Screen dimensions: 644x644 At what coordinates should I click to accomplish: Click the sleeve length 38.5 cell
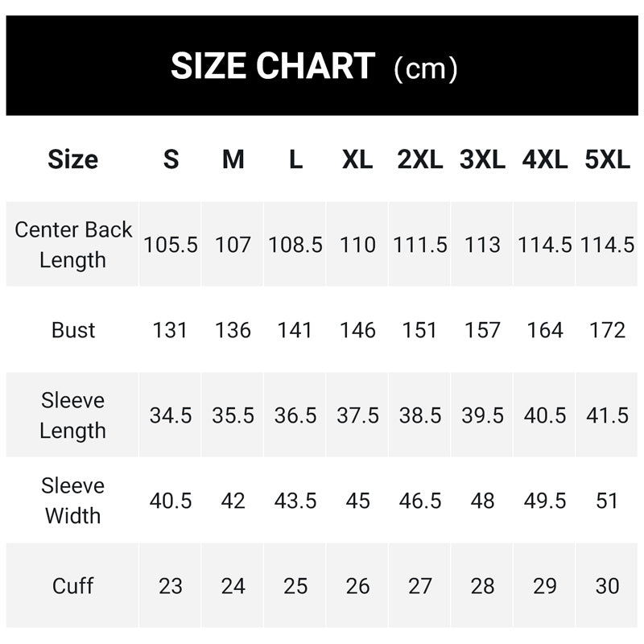click(x=419, y=415)
